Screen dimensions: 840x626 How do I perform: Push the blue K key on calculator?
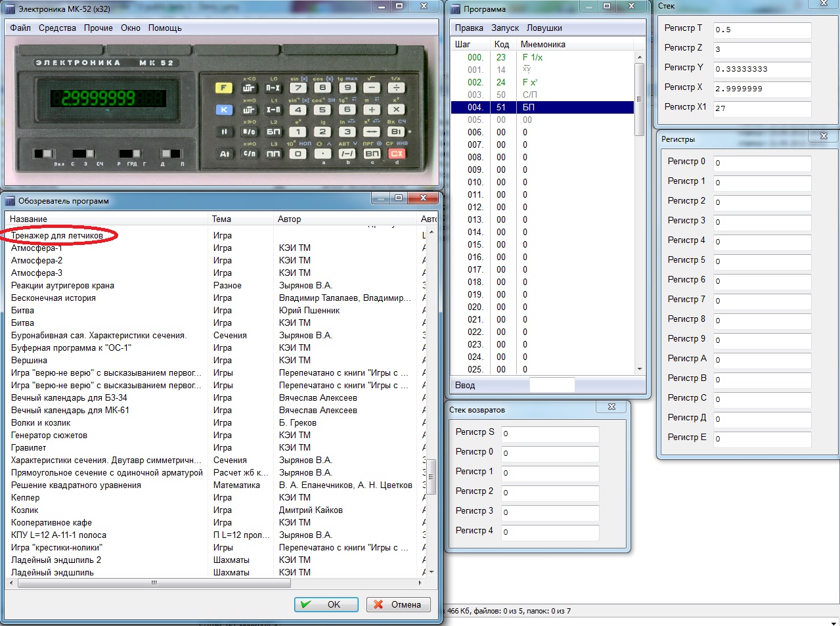223,110
